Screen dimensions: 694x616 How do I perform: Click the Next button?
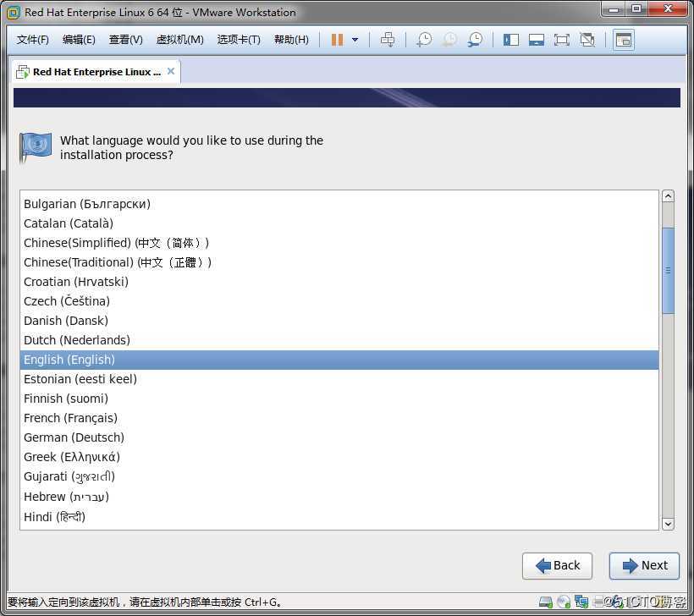[x=644, y=565]
